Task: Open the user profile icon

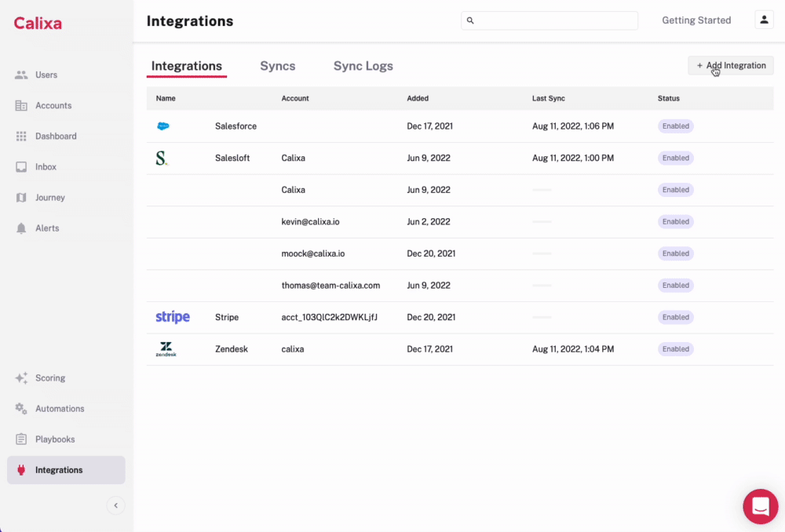Action: pos(764,20)
